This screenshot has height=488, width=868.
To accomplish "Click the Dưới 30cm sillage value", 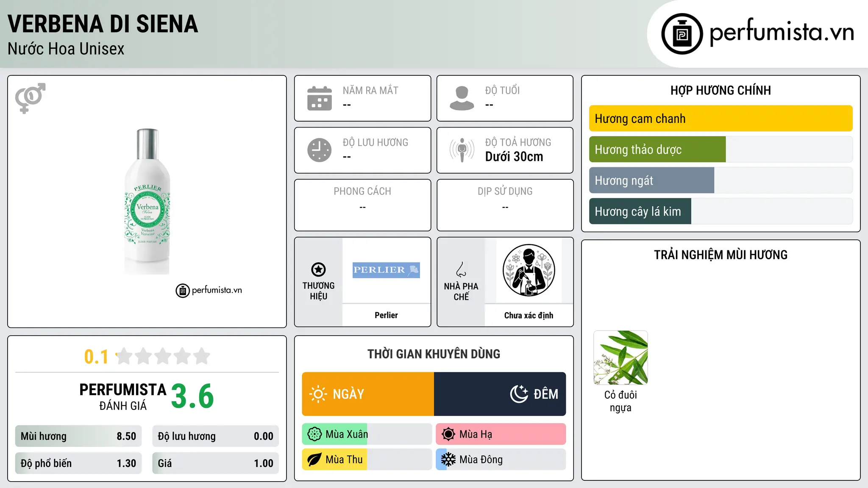I will click(x=514, y=157).
